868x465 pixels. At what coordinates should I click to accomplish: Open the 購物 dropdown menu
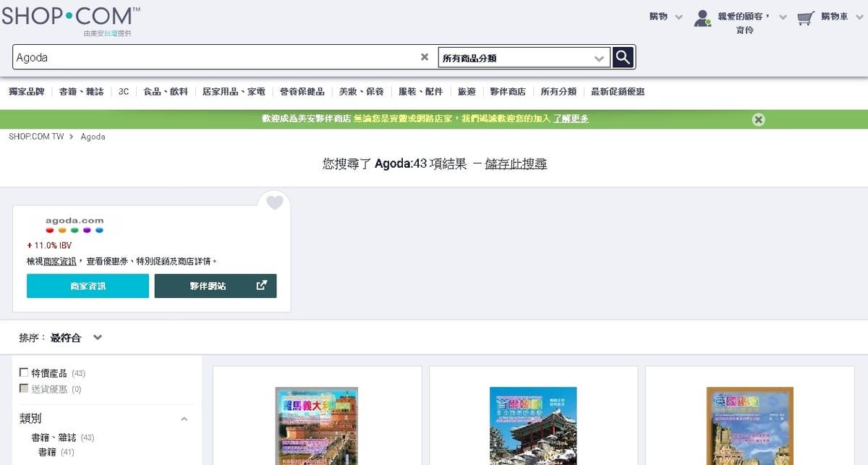pyautogui.click(x=666, y=17)
